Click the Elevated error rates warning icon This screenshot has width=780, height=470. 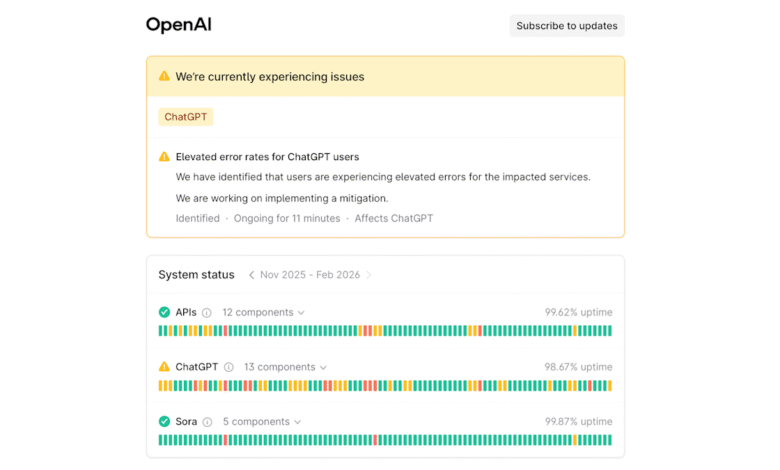pos(164,157)
